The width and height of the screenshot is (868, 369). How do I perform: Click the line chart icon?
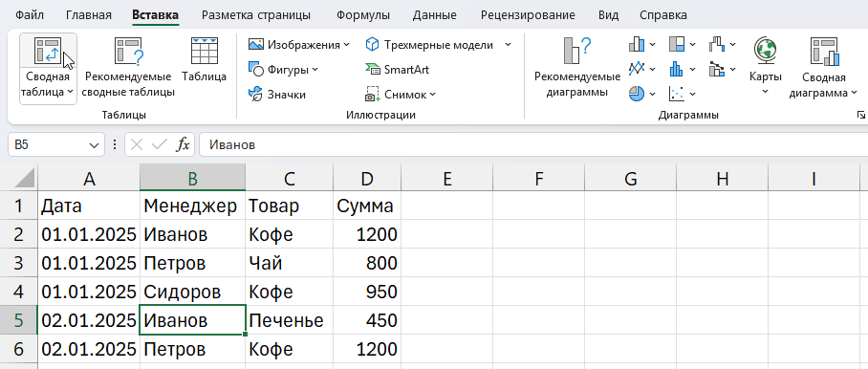[638, 69]
